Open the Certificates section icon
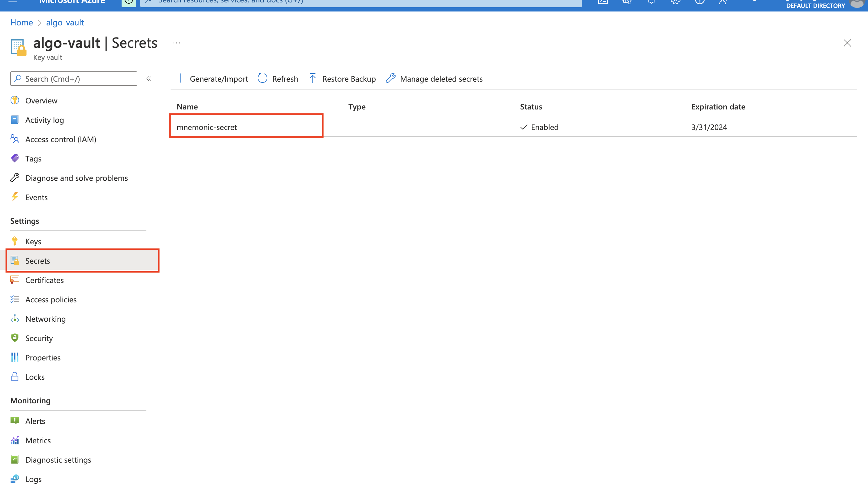 (x=15, y=280)
